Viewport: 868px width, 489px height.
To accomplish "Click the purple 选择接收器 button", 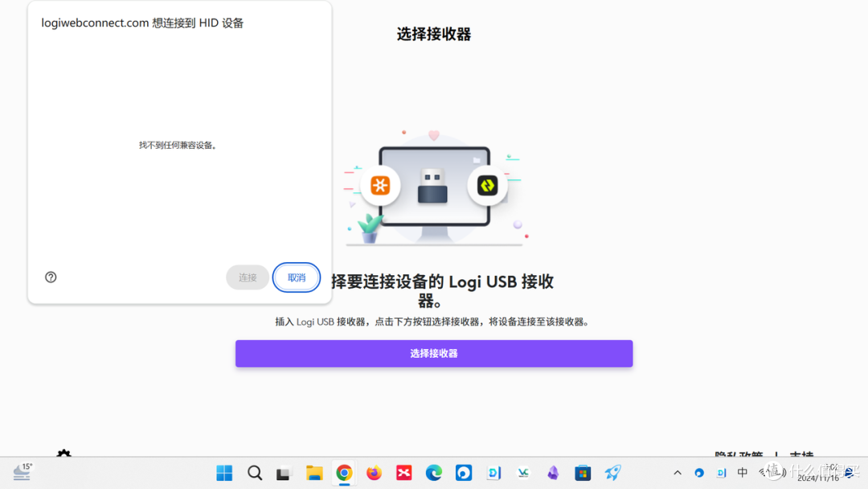I will pos(434,353).
